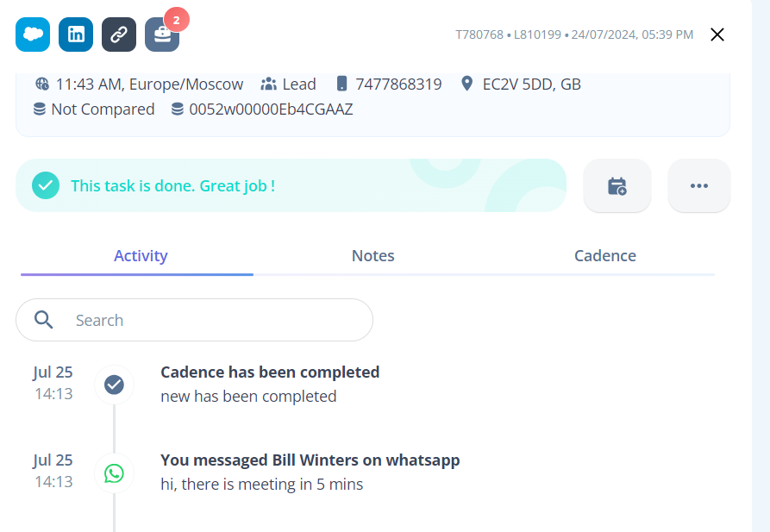This screenshot has height=532, width=770.
Task: Open the briefcase icon with badge 2
Action: pos(162,34)
